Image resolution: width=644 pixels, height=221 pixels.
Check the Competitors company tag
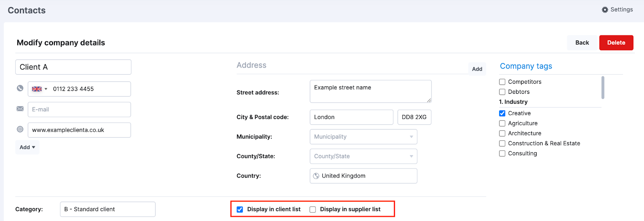pyautogui.click(x=502, y=82)
